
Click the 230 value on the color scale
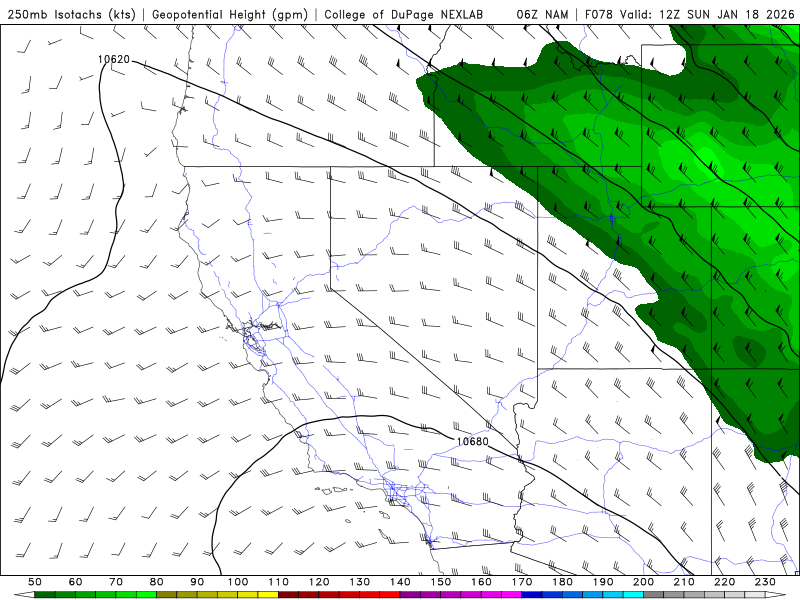tap(765, 582)
